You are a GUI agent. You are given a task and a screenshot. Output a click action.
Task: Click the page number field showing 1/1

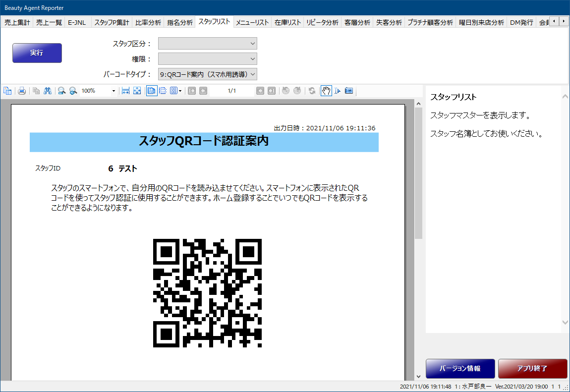click(231, 91)
